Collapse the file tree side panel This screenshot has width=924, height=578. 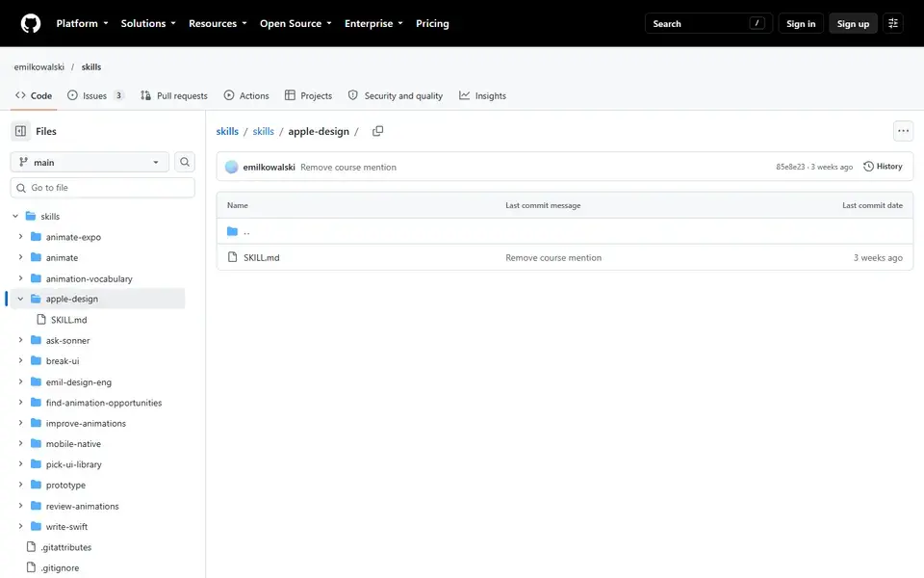[20, 131]
